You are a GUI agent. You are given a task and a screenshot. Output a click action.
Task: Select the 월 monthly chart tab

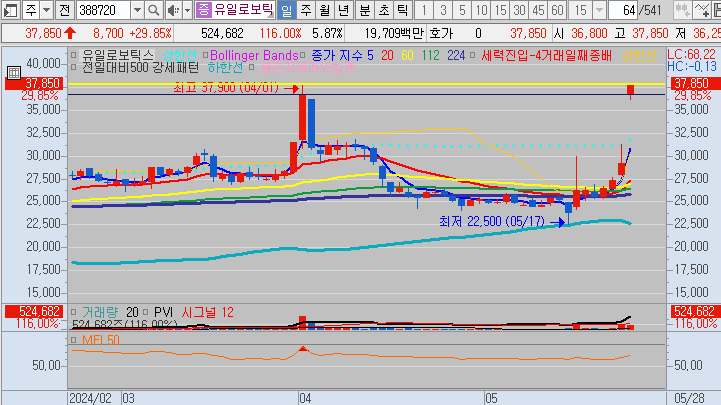pos(325,10)
